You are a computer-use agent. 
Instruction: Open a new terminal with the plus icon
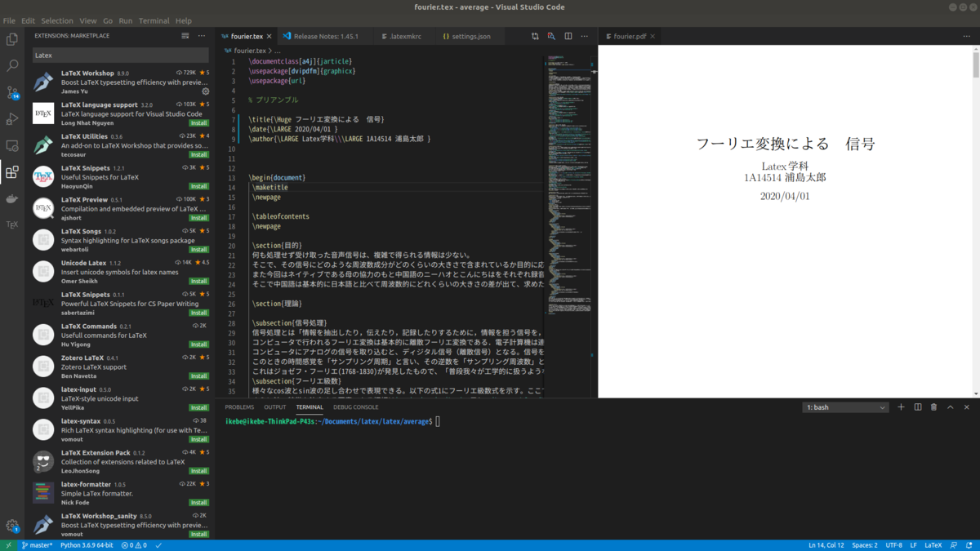(901, 407)
